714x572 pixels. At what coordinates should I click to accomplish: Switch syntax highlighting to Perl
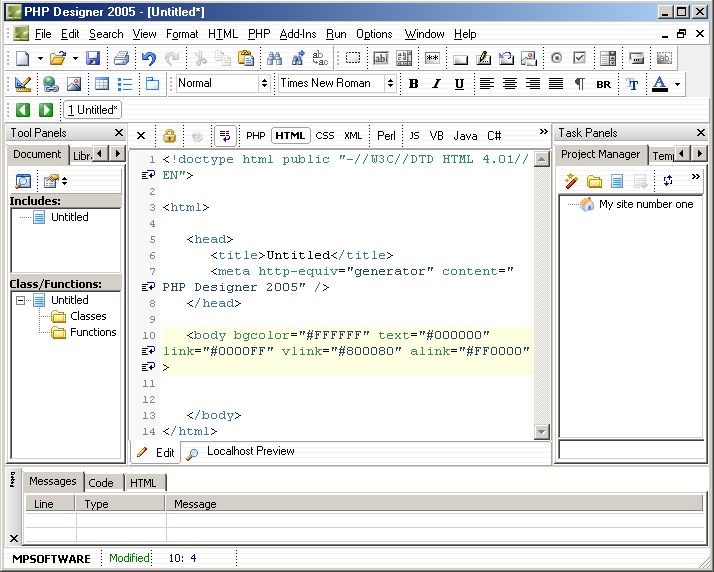point(386,136)
